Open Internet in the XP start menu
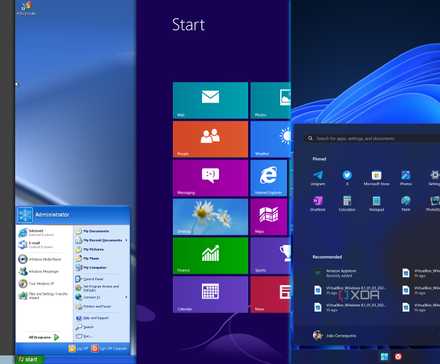The width and height of the screenshot is (440, 364). 37,233
